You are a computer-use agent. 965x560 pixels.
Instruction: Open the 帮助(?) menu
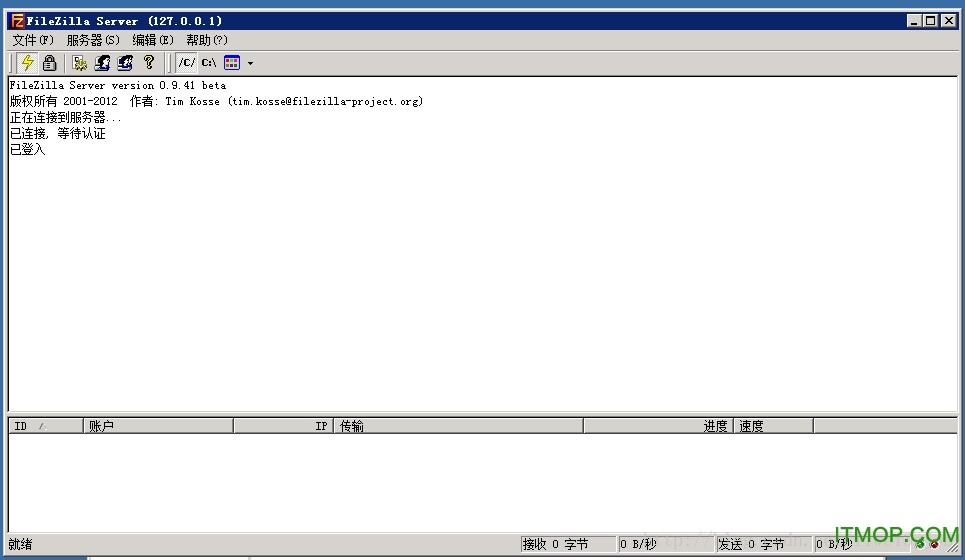tap(207, 40)
